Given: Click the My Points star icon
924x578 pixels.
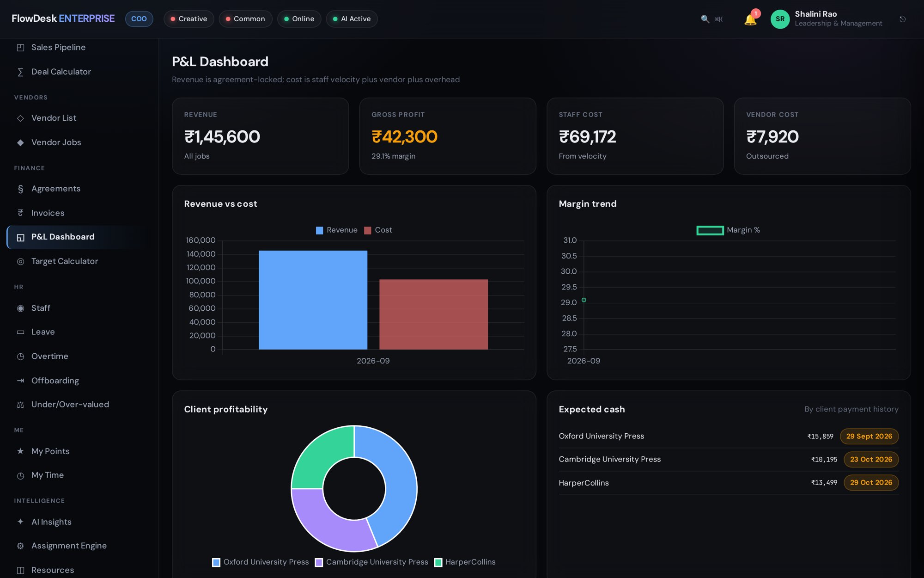Looking at the screenshot, I should pyautogui.click(x=20, y=451).
